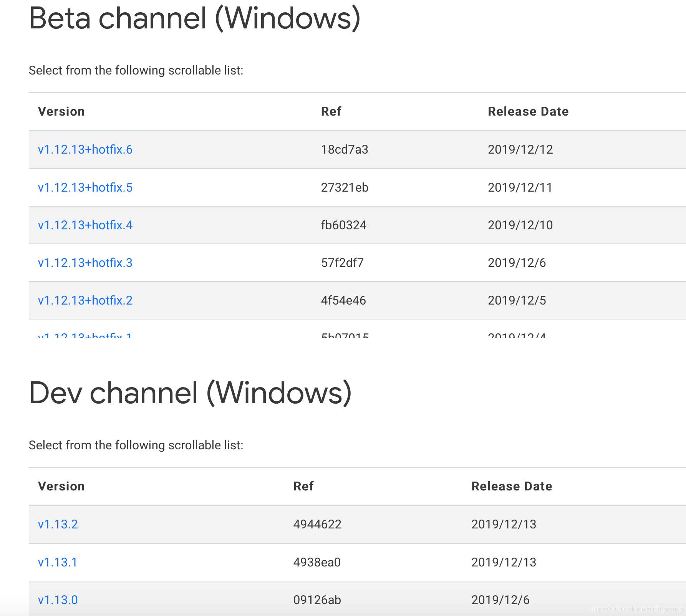Screen dimensions: 686x616
Task: Click the Beta channel (Windows) heading
Action: pos(194,18)
